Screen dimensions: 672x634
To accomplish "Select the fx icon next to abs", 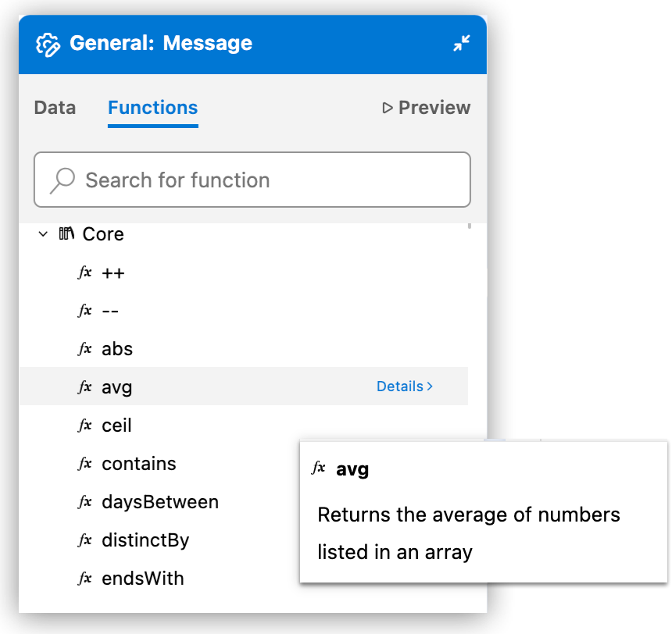I will tap(84, 349).
